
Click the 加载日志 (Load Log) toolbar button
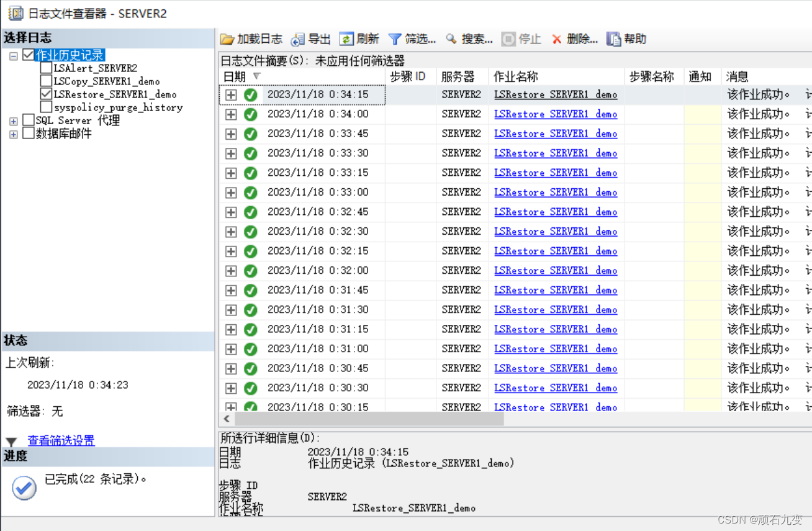coord(251,39)
